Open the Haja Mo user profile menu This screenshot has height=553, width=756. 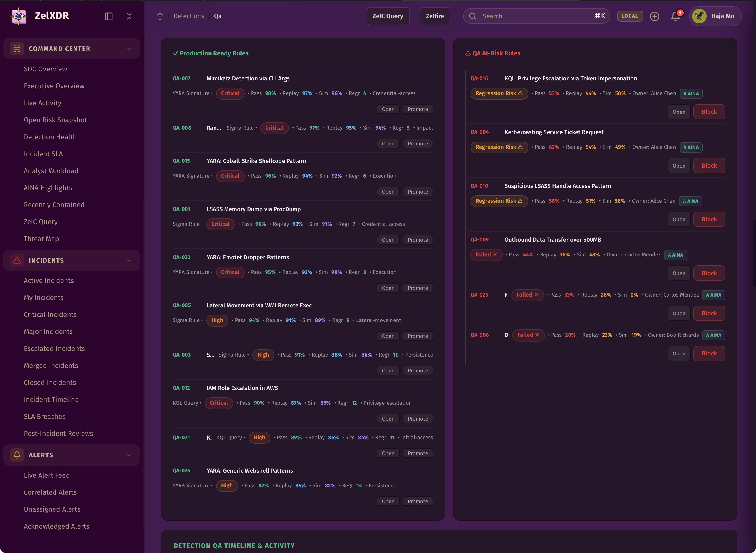tap(715, 16)
